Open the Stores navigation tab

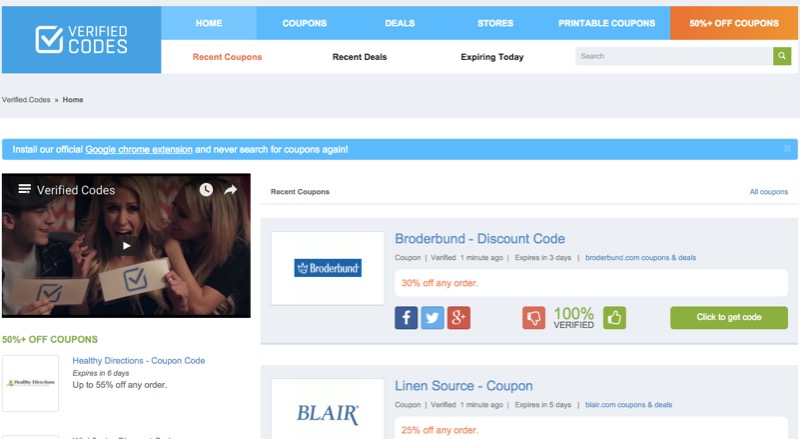pos(495,23)
